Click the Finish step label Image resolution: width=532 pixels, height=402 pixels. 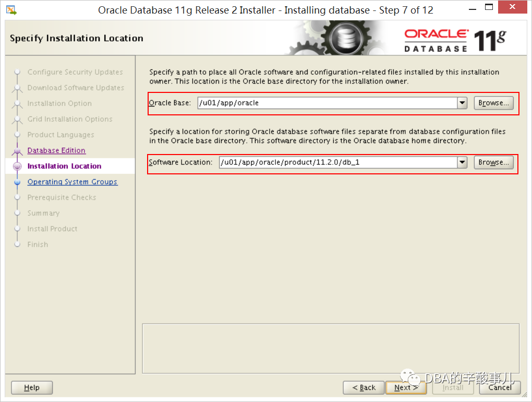tap(38, 244)
